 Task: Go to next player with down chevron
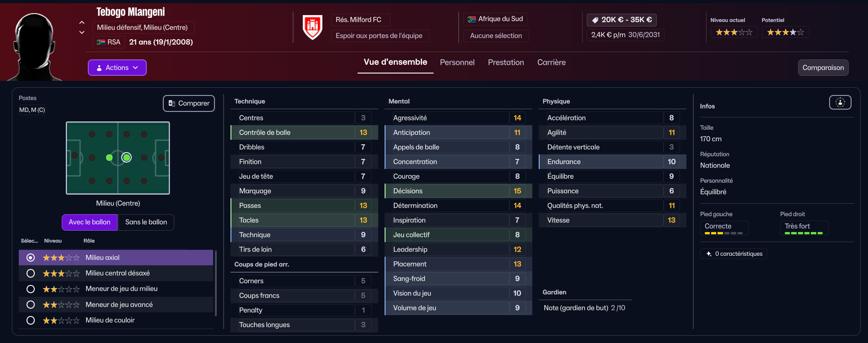tap(82, 32)
